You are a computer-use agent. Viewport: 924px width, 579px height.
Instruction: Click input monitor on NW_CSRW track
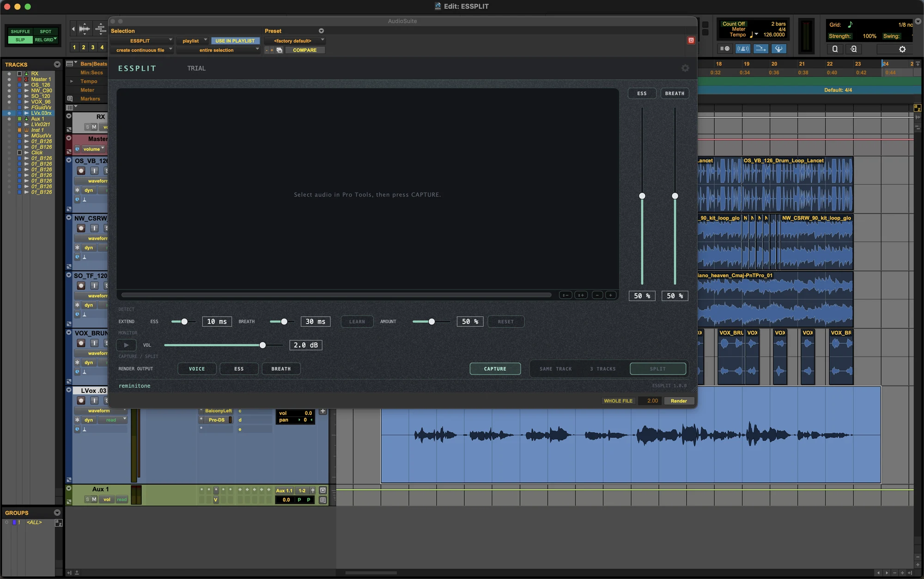point(94,228)
